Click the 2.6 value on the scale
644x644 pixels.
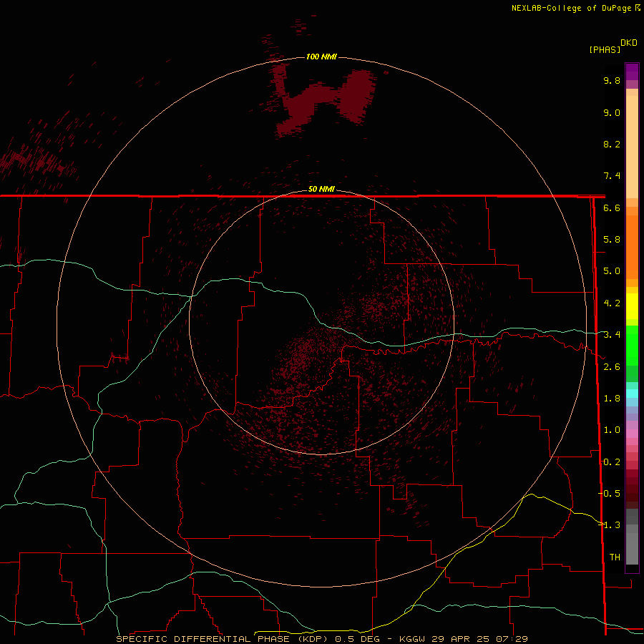pyautogui.click(x=612, y=367)
